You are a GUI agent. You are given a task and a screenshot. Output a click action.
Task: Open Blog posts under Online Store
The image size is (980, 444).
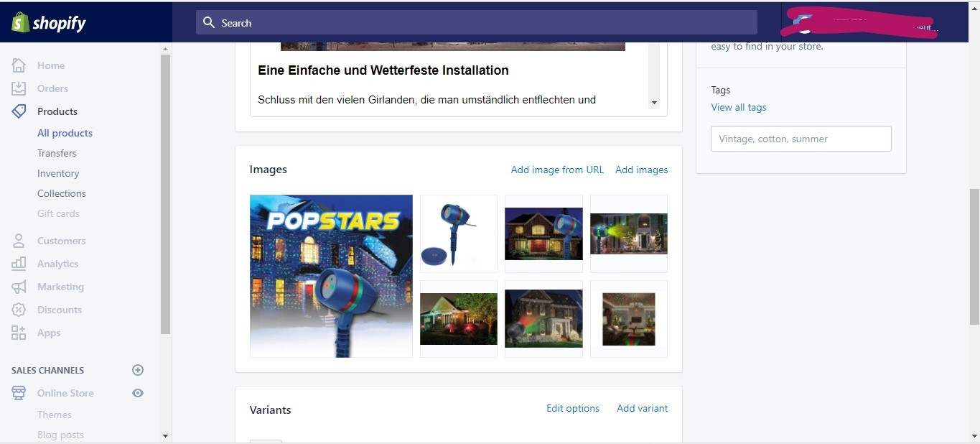point(60,435)
